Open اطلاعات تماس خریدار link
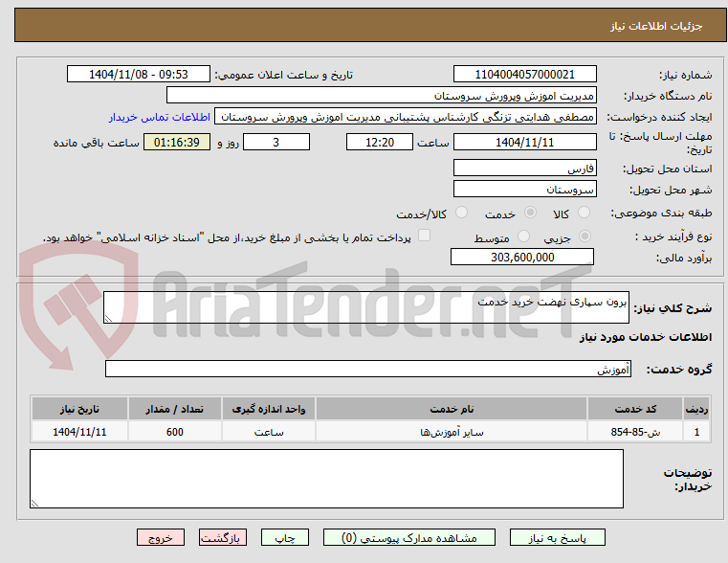 click(x=160, y=117)
